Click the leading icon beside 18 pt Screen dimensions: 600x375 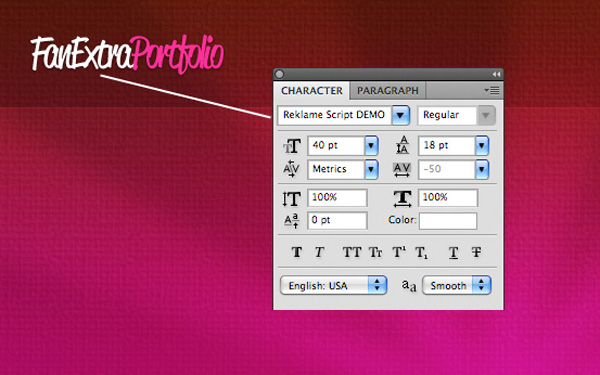(402, 145)
